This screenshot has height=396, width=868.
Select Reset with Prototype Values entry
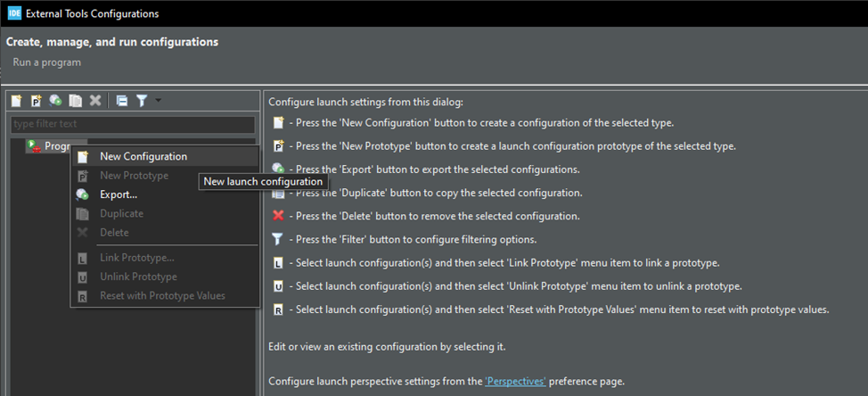[x=162, y=296]
